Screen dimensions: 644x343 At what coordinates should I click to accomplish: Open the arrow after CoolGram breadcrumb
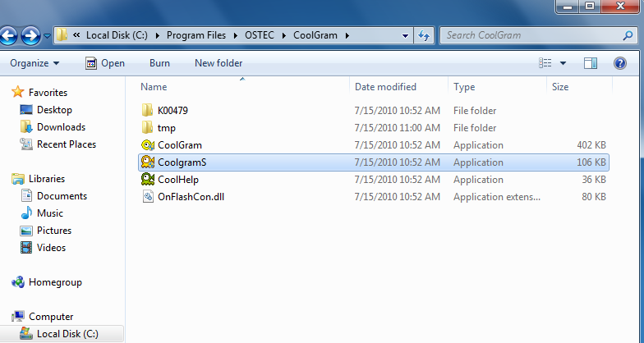click(347, 36)
